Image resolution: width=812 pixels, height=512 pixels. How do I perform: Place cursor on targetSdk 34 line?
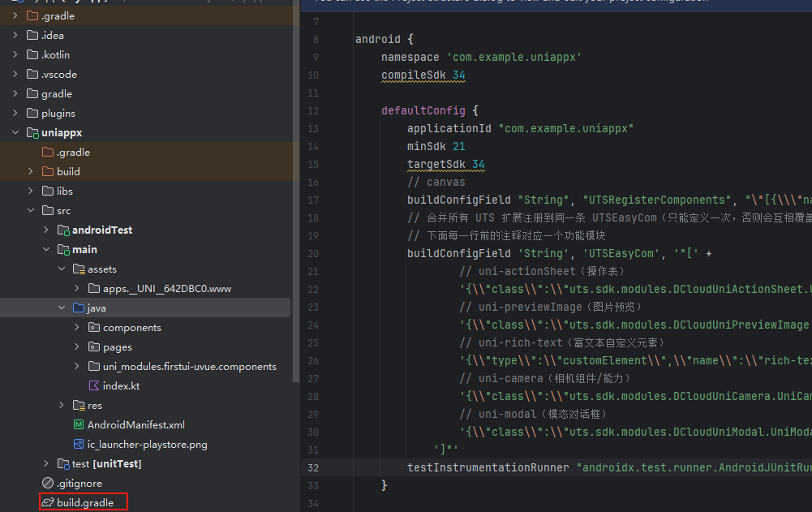446,164
